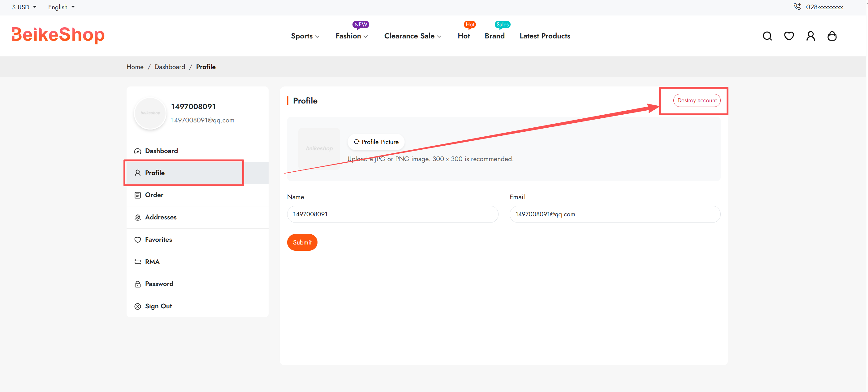Click the Profile Picture refresh icon button
Screen dimensions: 868x392
tap(376, 142)
